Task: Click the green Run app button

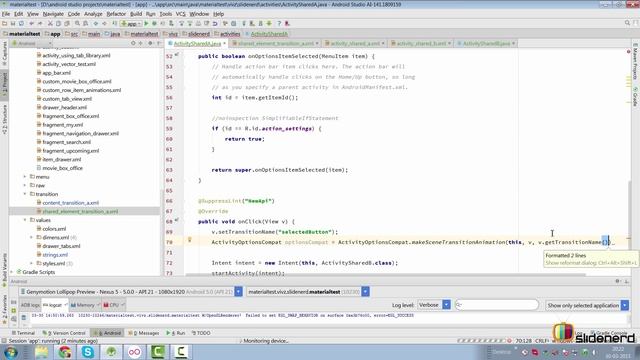Action: click(146, 24)
